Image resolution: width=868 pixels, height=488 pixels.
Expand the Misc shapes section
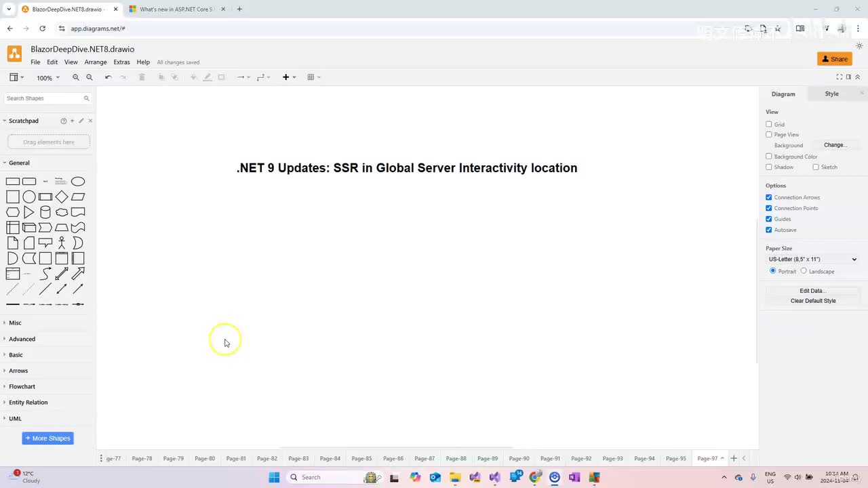pyautogui.click(x=15, y=323)
